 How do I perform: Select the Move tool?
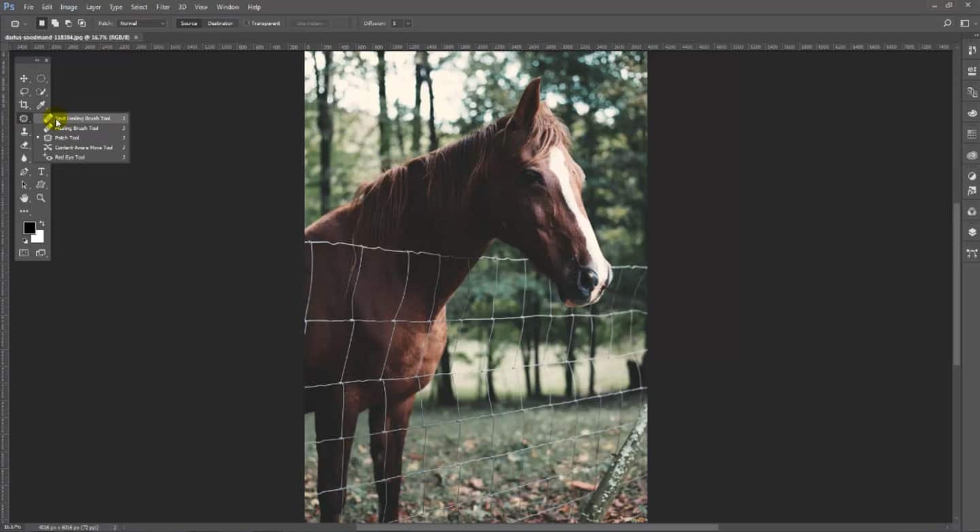pos(24,78)
